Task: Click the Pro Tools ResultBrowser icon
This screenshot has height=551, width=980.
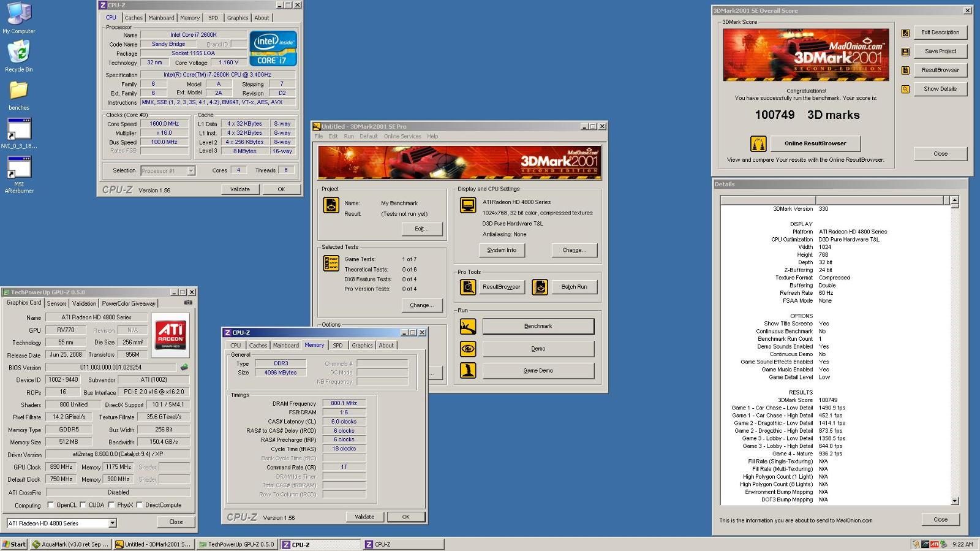Action: click(468, 287)
